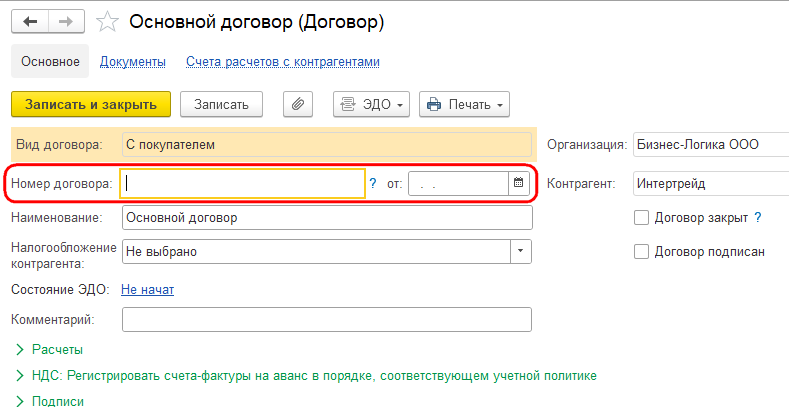This screenshot has height=407, width=789.
Task: Click the Записать button
Action: pos(221,104)
